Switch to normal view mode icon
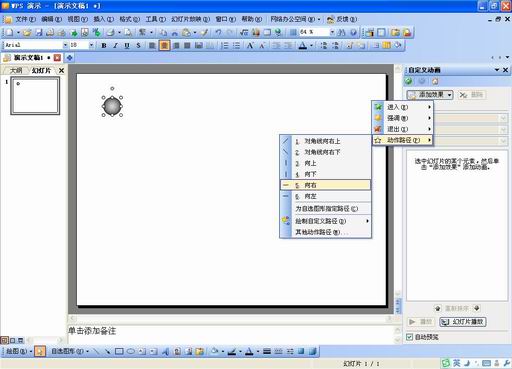The height and width of the screenshot is (369, 512). 4,340
